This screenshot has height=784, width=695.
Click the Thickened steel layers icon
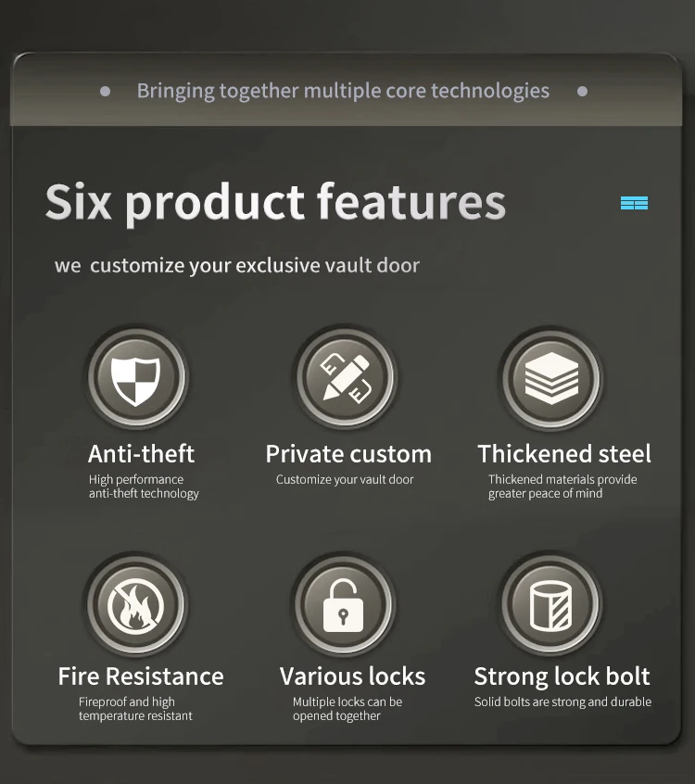[551, 378]
